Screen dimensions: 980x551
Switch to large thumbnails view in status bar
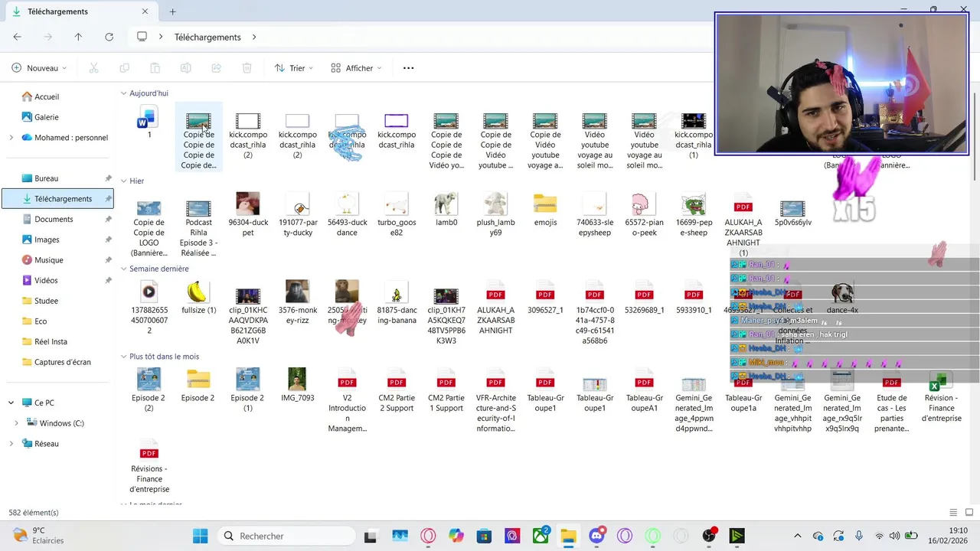click(969, 512)
